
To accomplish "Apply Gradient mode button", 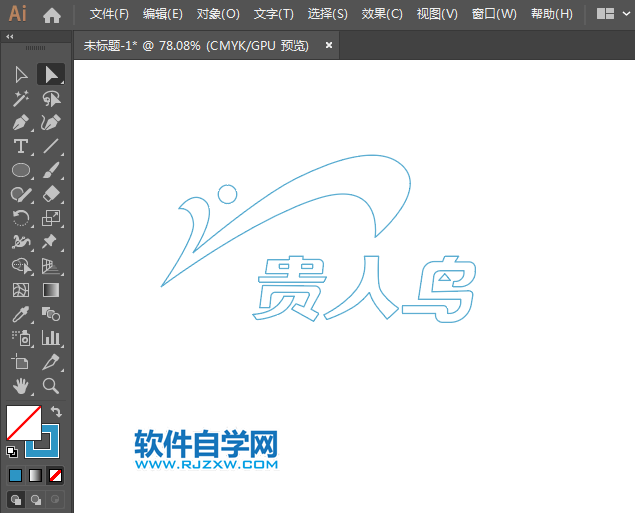I will pyautogui.click(x=35, y=475).
